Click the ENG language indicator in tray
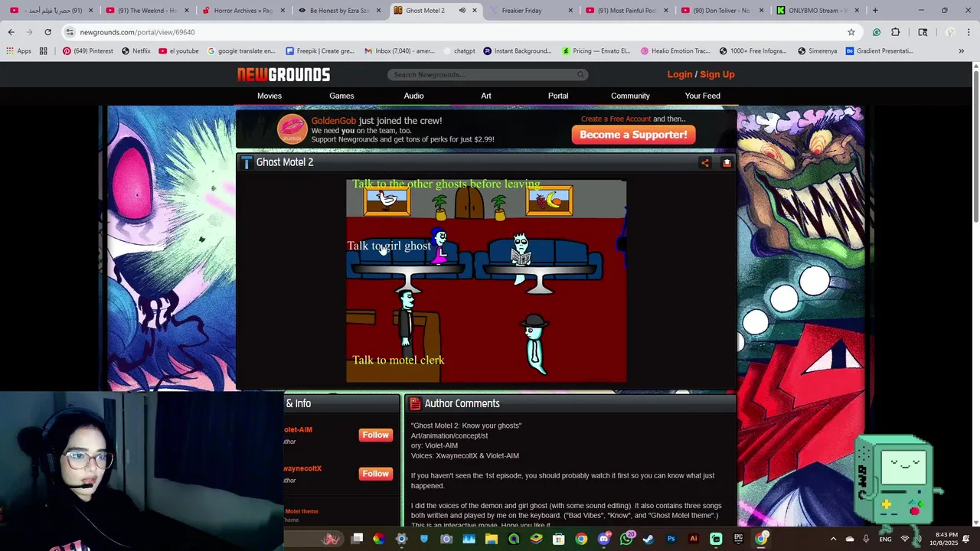Image resolution: width=980 pixels, height=551 pixels. click(885, 539)
